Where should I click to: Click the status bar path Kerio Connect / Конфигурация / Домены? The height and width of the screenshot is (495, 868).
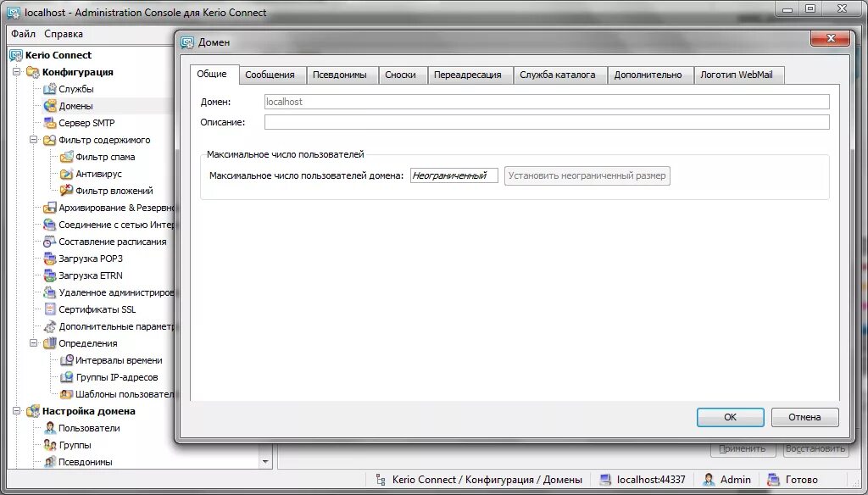tap(487, 480)
